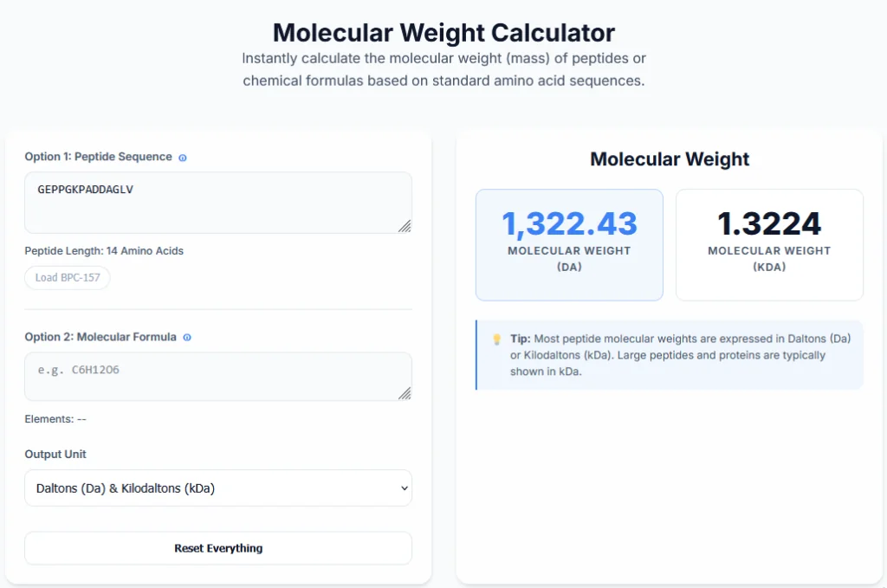Open the Output Unit dropdown
This screenshot has height=588, width=887.
click(217, 488)
